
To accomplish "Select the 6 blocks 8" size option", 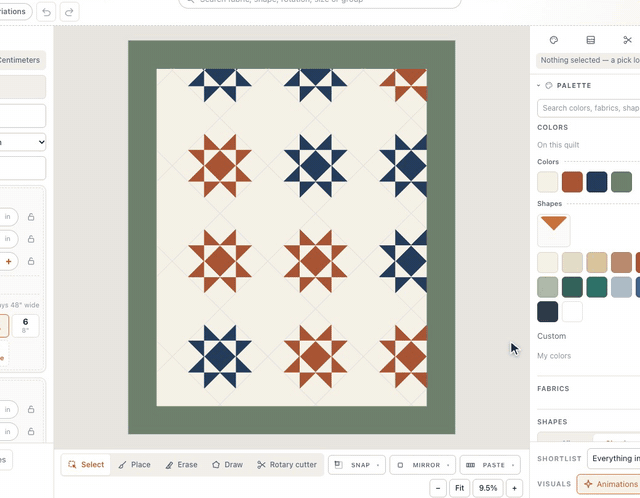I will tap(25, 325).
